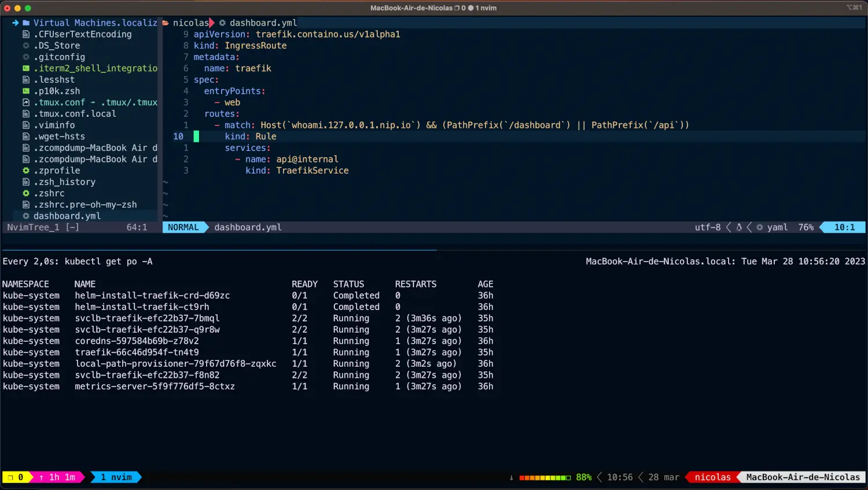Click the Linux penguin icon in statusline
This screenshot has width=868, height=490.
[x=739, y=227]
